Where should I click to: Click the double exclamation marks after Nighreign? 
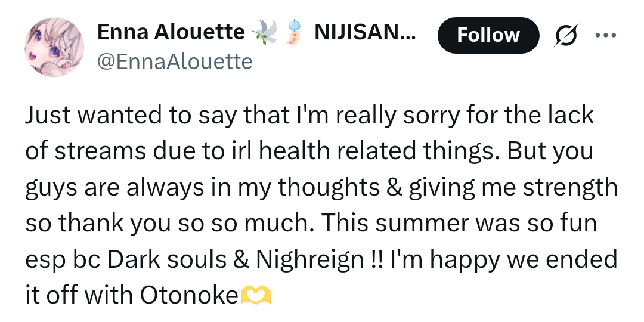[374, 259]
